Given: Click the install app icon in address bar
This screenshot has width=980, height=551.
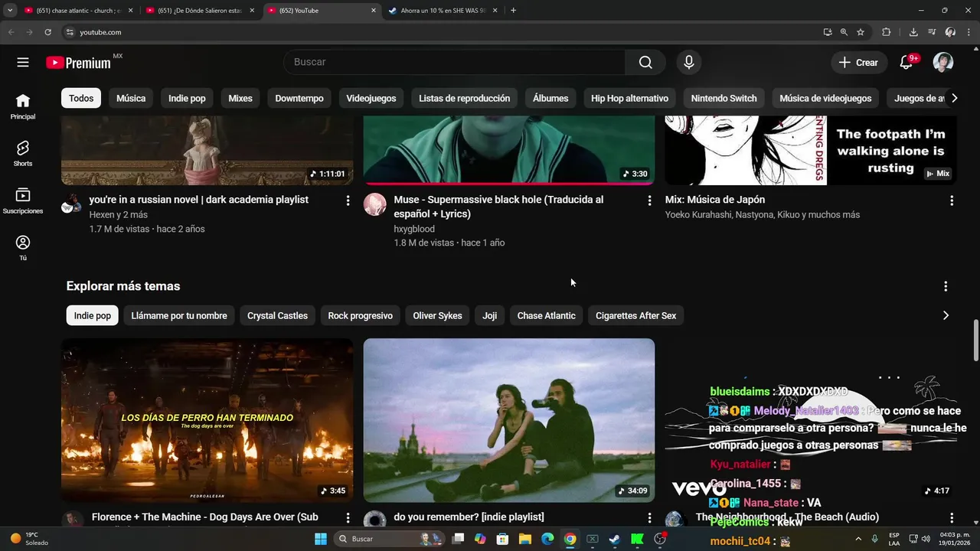Looking at the screenshot, I should coord(828,32).
